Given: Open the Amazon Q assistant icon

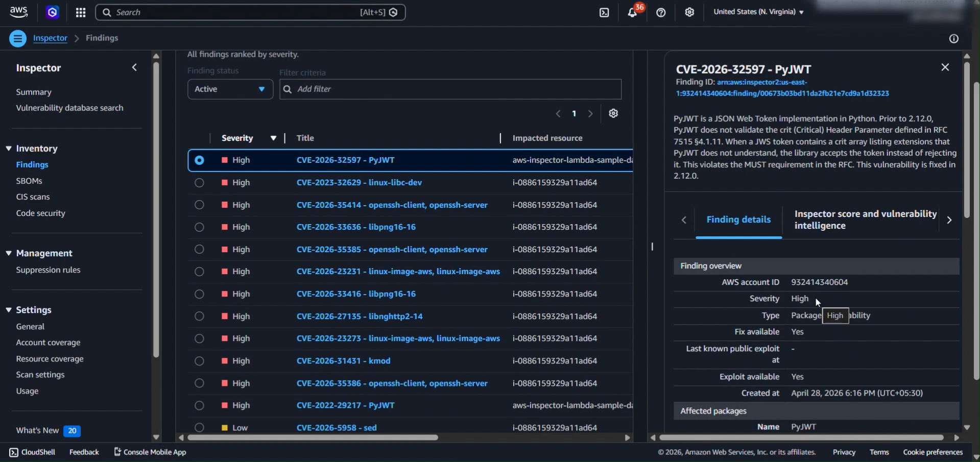Looking at the screenshot, I should coord(53,12).
